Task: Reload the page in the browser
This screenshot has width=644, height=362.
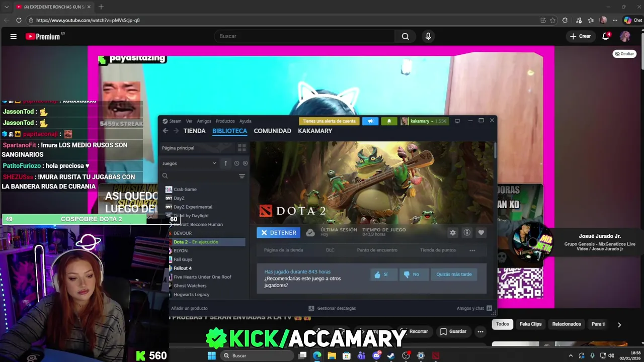Action: tap(19, 20)
